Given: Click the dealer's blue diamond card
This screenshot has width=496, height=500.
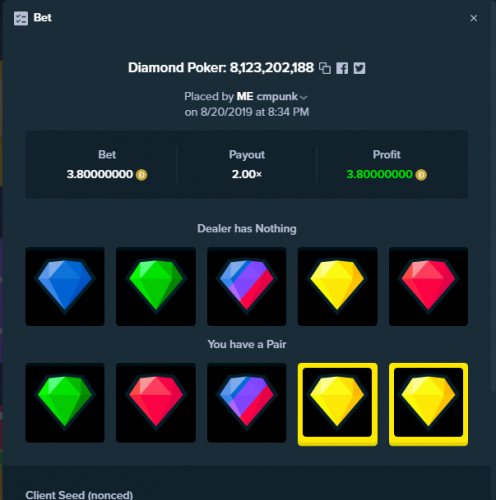Looking at the screenshot, I should pos(65,286).
